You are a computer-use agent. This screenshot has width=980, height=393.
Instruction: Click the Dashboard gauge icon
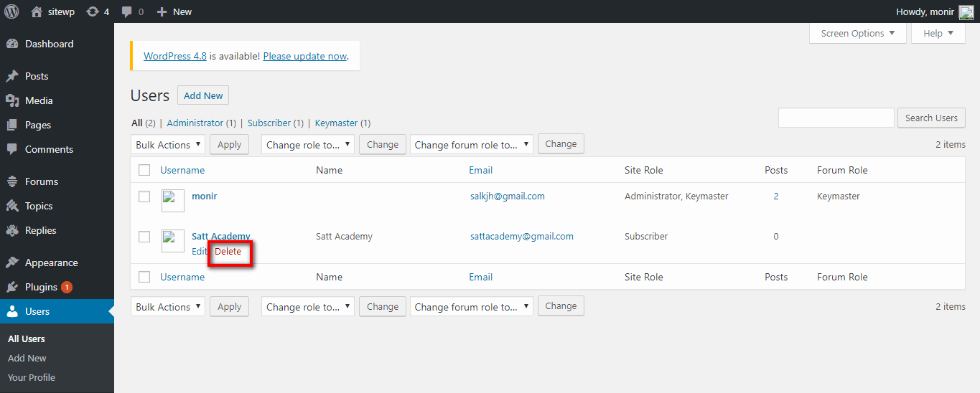12,44
